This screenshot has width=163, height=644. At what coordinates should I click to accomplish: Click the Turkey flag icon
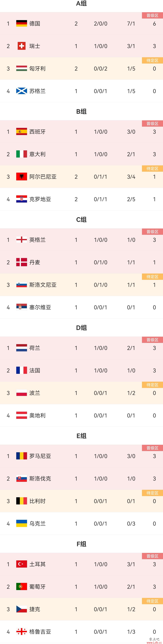(x=21, y=564)
